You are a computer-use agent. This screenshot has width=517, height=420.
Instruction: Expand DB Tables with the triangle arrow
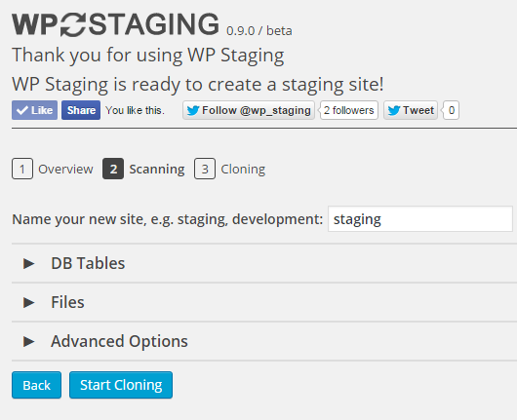[29, 263]
